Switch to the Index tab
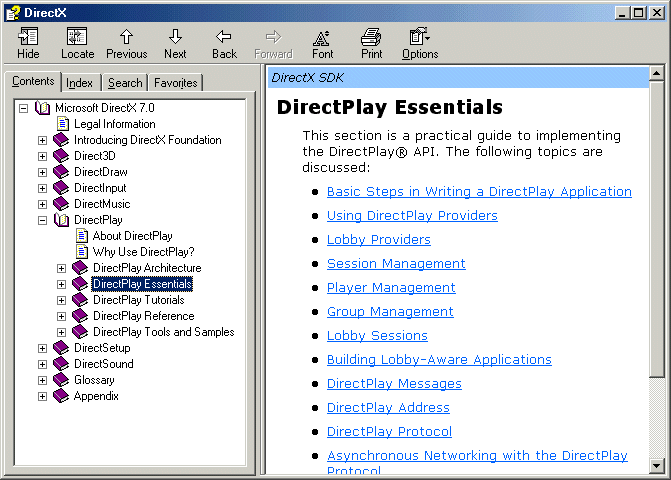 [x=80, y=83]
